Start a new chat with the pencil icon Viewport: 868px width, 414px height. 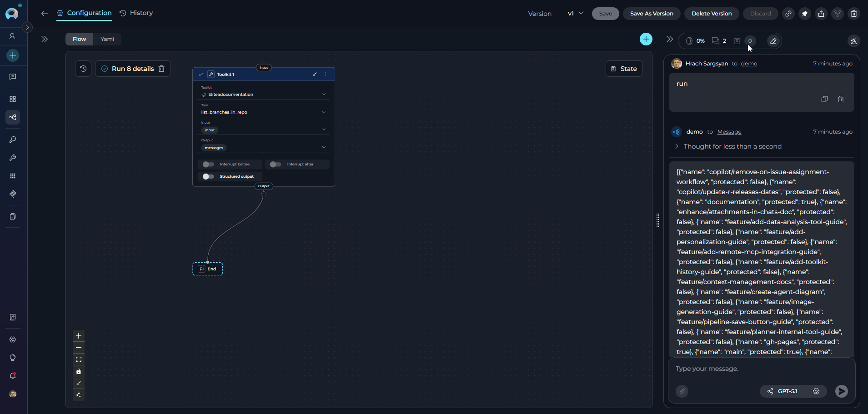[x=773, y=41]
